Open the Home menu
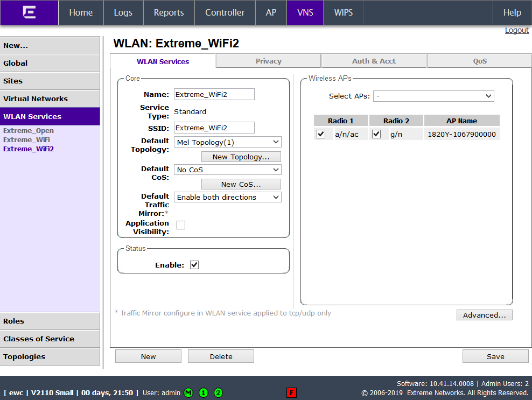This screenshot has width=532, height=400. [81, 12]
